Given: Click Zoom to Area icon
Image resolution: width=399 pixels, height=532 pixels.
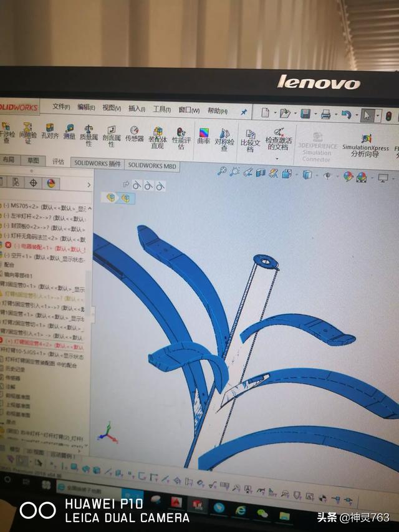Looking at the screenshot, I should click(x=234, y=172).
